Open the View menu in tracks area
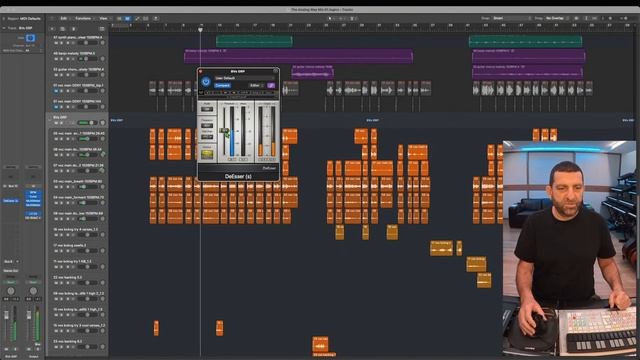The width and height of the screenshot is (640, 360). point(104,18)
